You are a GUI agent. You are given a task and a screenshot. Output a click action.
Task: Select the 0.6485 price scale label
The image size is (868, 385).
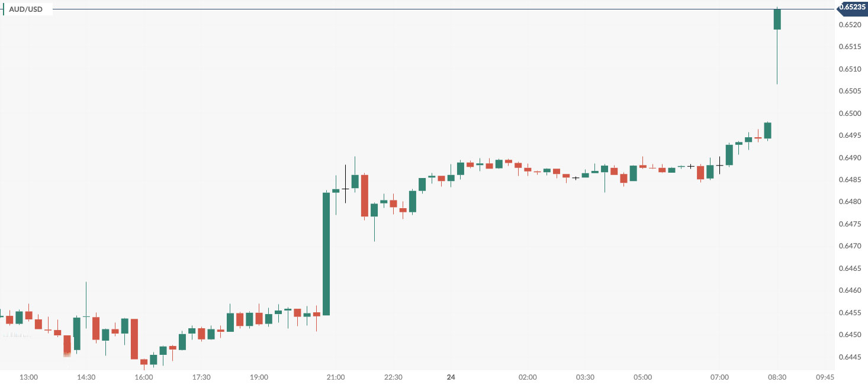pyautogui.click(x=850, y=180)
